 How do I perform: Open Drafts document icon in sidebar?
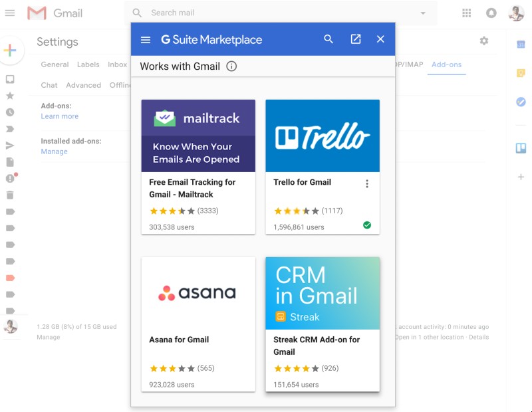point(10,162)
